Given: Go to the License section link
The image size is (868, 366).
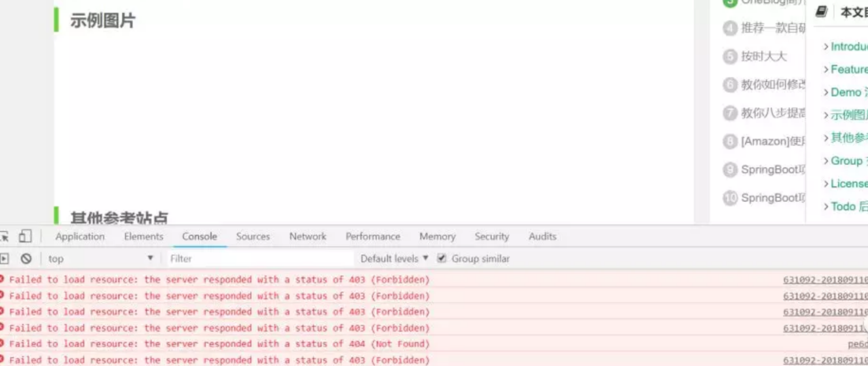Looking at the screenshot, I should [849, 184].
